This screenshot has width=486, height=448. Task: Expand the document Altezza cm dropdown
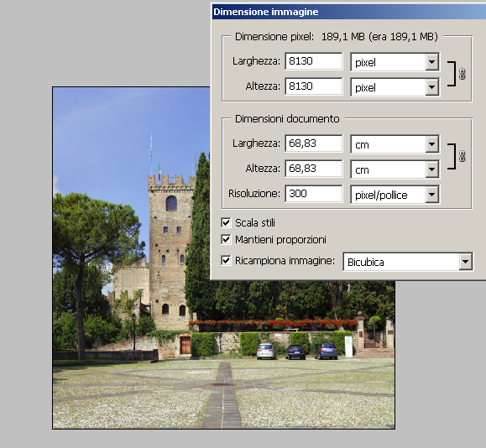[395, 169]
